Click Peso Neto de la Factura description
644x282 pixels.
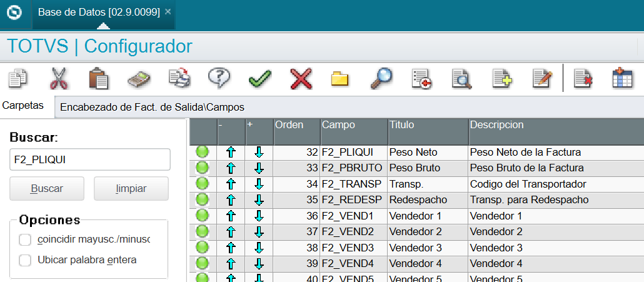coord(556,153)
